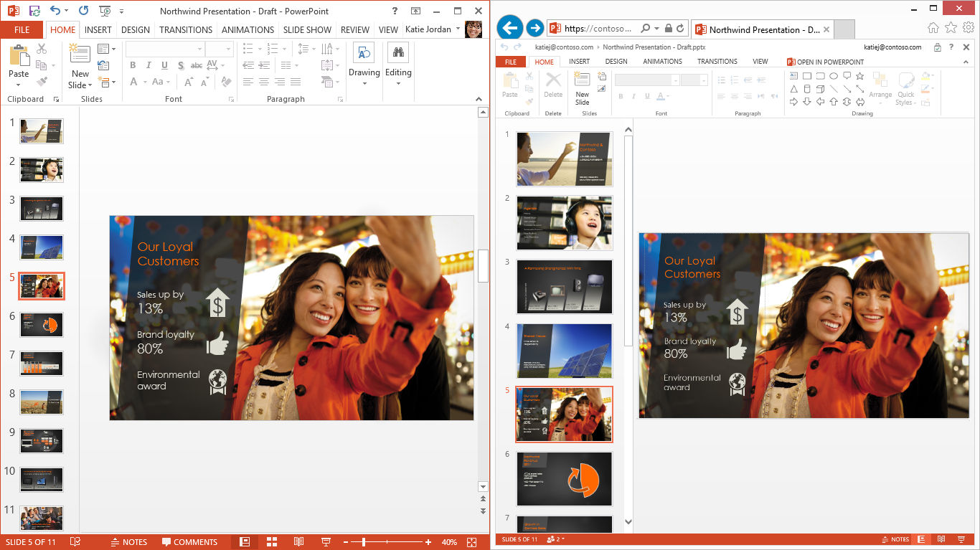
Task: Open the ANIMATIONS tab in PowerPoint Online
Action: (662, 62)
